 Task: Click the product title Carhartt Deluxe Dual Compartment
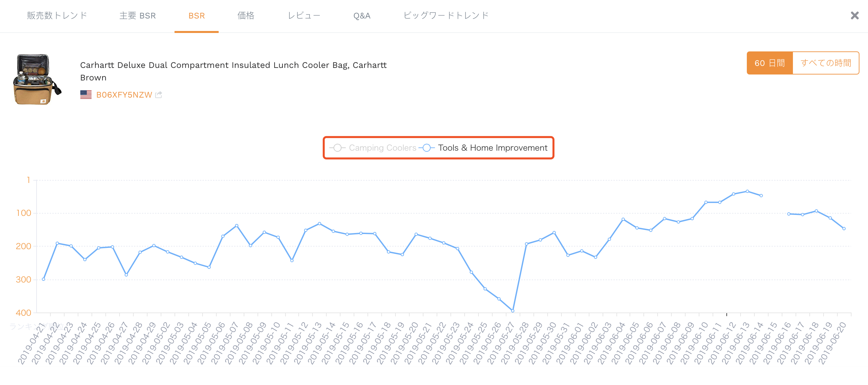pos(233,71)
